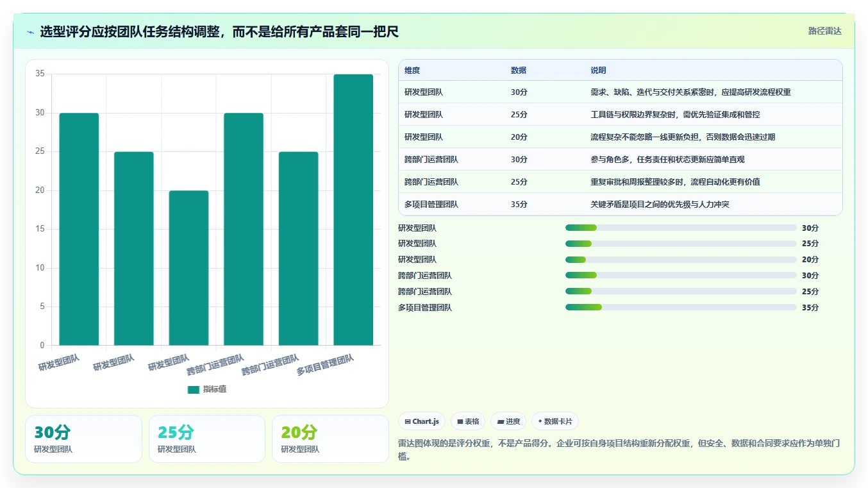Click the y-axis value 15
Screen dimensions: 868x488
point(40,229)
